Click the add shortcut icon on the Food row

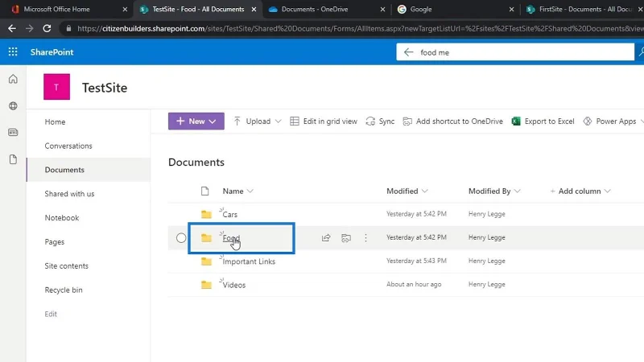point(346,237)
